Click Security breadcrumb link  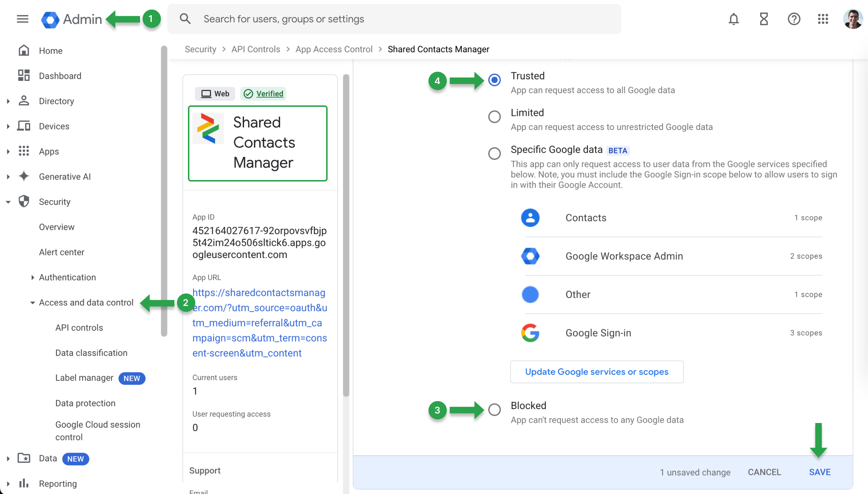200,49
